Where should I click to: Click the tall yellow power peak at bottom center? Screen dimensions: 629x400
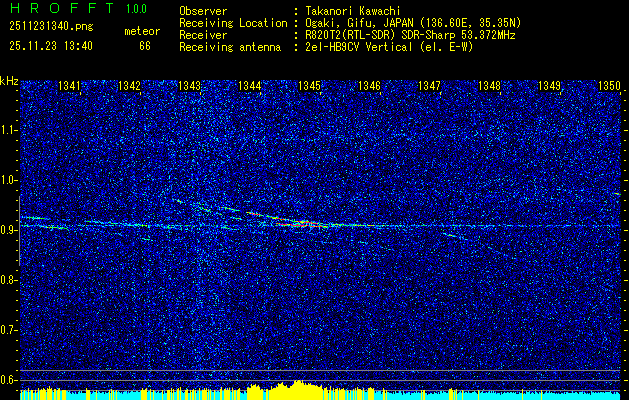tap(299, 390)
